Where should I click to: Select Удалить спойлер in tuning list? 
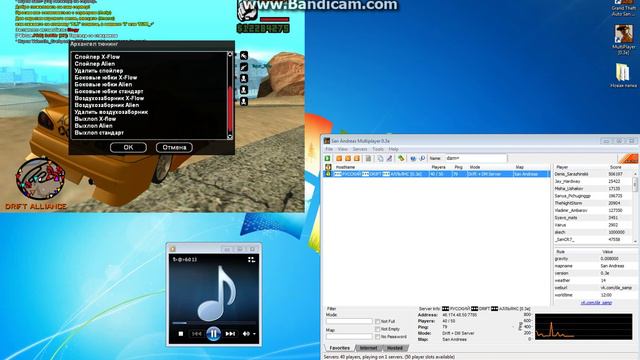(x=99, y=71)
